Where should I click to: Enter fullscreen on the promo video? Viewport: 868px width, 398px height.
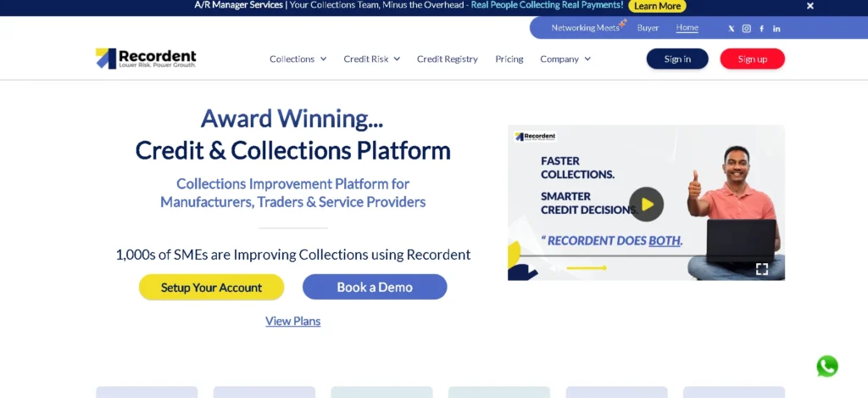(x=762, y=269)
